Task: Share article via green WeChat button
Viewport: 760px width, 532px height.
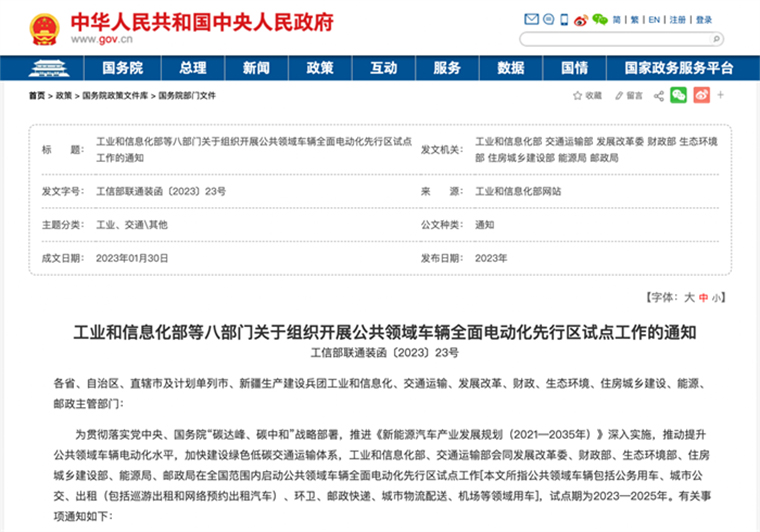Action: [679, 95]
